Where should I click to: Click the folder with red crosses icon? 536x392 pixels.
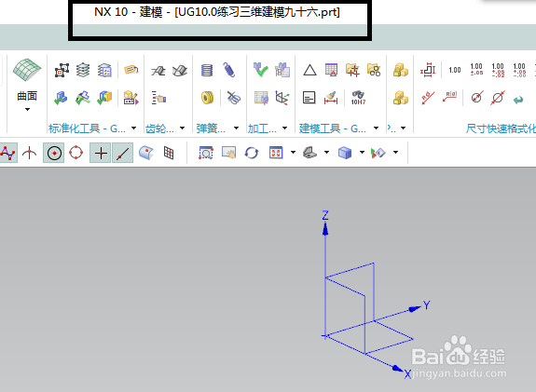click(352, 70)
